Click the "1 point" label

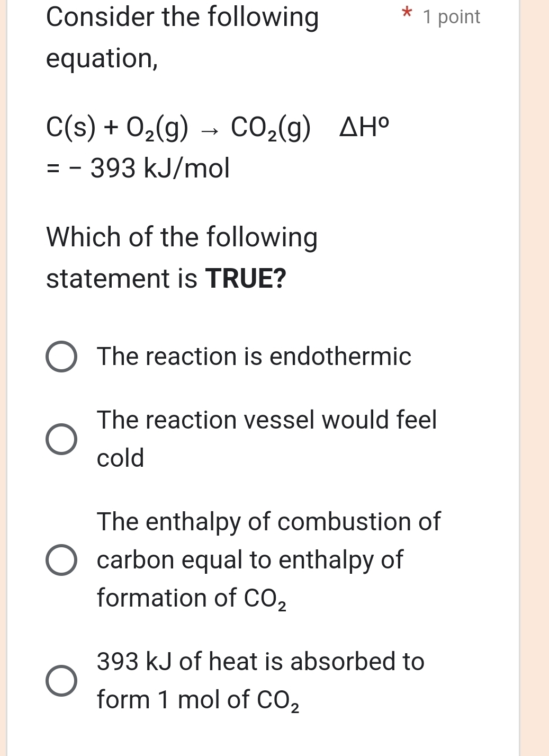click(451, 16)
